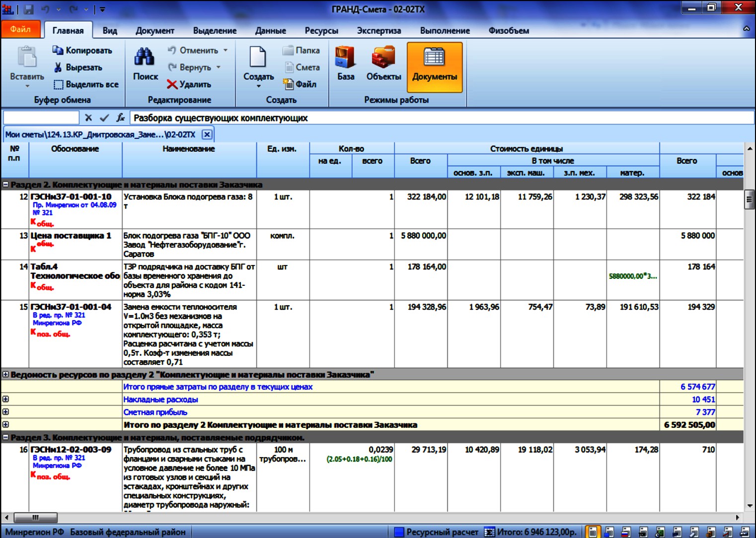Collapse the Раздел 2 section

click(x=5, y=184)
